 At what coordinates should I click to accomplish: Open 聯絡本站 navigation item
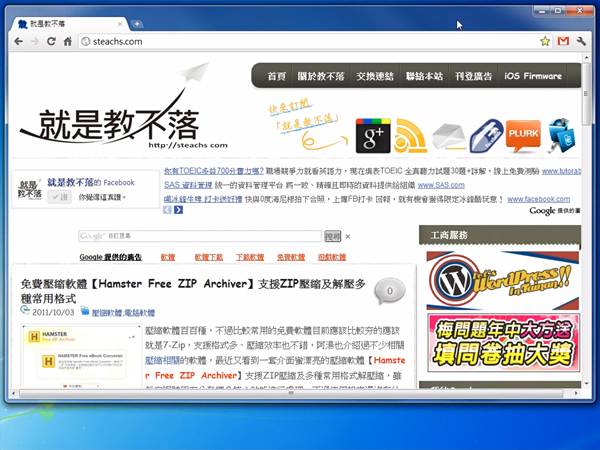pyautogui.click(x=424, y=76)
